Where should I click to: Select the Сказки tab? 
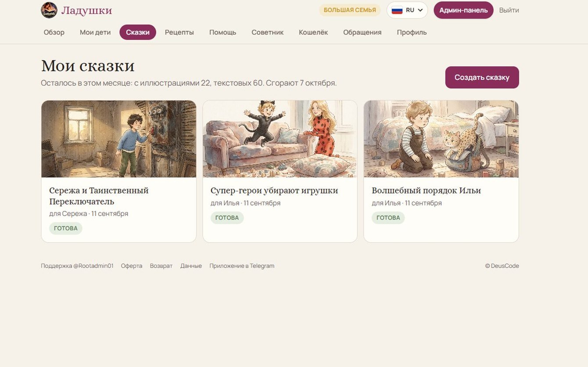pyautogui.click(x=138, y=32)
